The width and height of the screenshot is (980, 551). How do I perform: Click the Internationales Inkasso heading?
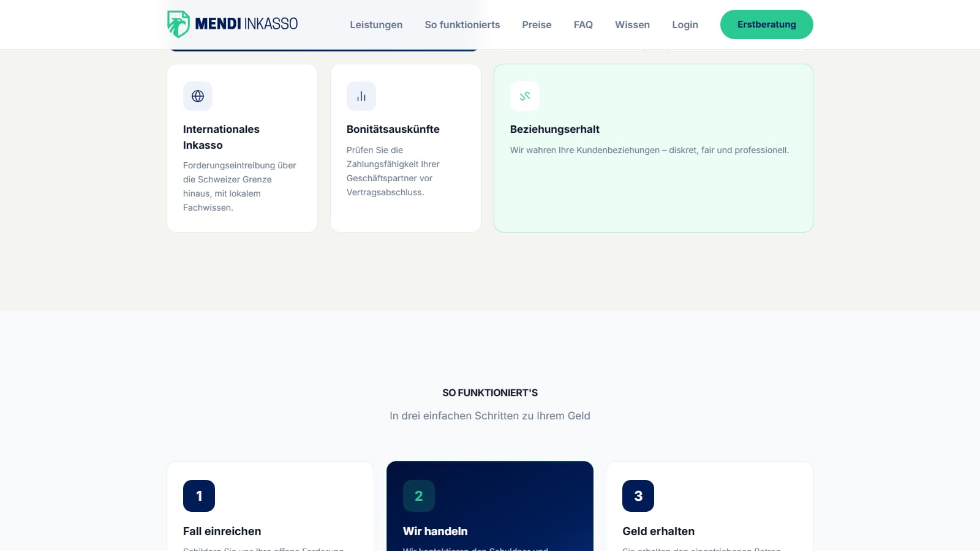(221, 137)
